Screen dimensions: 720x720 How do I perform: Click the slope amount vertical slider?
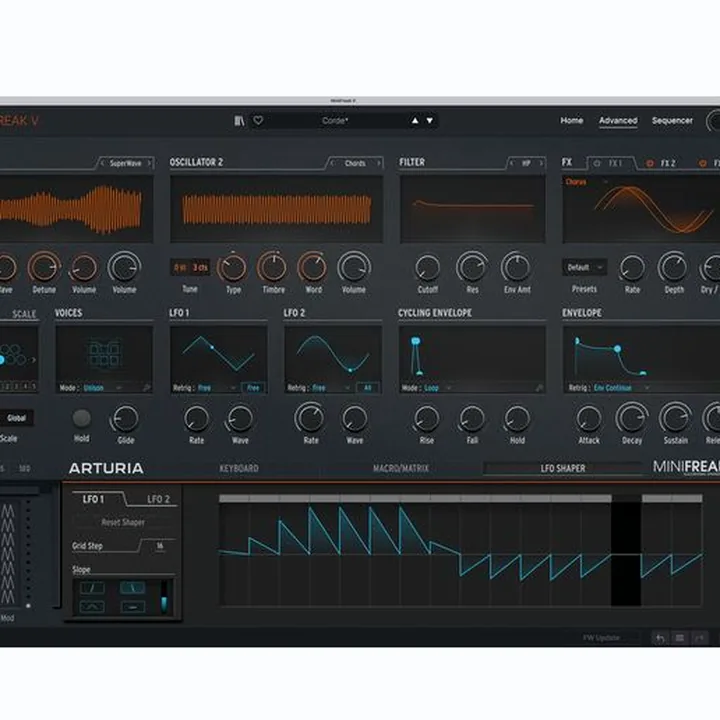tap(164, 597)
